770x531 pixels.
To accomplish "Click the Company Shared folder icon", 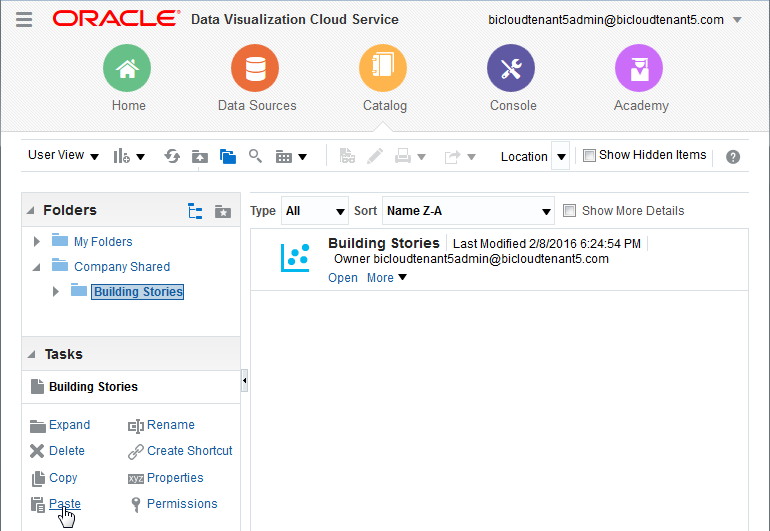I will [60, 265].
